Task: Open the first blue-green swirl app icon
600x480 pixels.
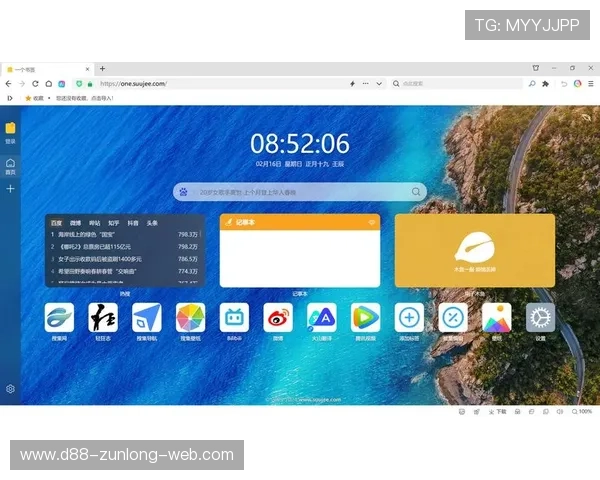Action: [x=59, y=317]
